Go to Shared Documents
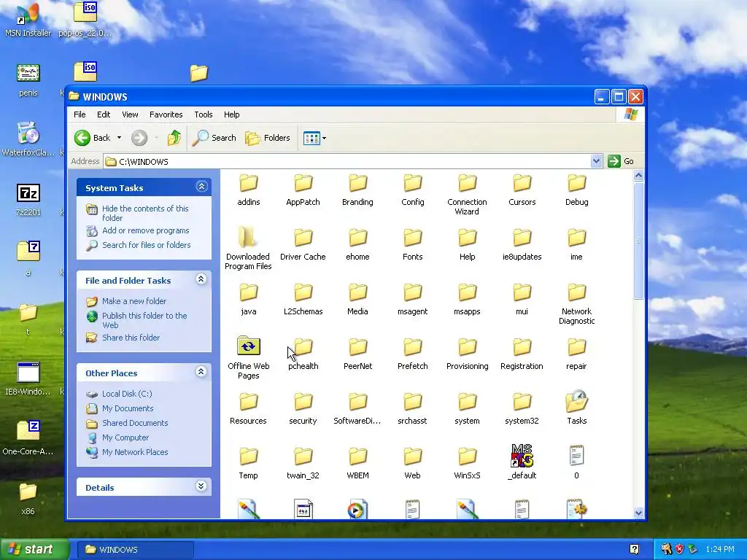Viewport: 747px width, 560px height. point(135,423)
